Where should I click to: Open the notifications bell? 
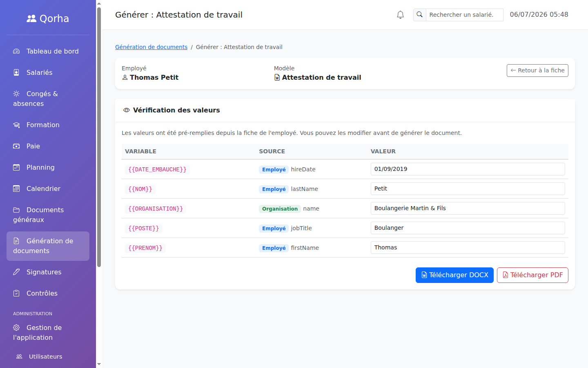(400, 15)
